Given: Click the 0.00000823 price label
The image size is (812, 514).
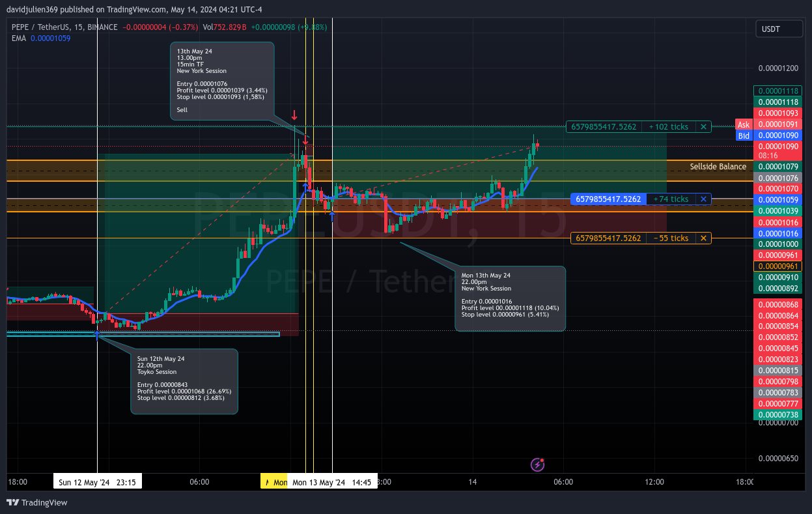Looking at the screenshot, I should pyautogui.click(x=777, y=360).
